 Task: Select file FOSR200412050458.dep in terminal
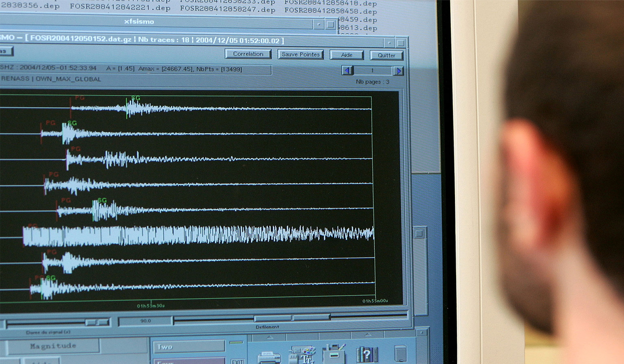click(331, 11)
